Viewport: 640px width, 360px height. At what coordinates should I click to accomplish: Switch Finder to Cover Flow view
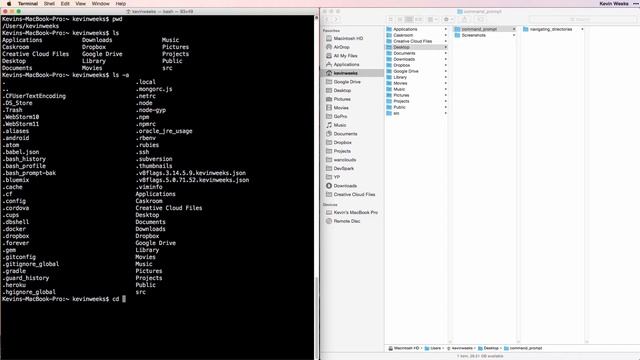tap(418, 20)
